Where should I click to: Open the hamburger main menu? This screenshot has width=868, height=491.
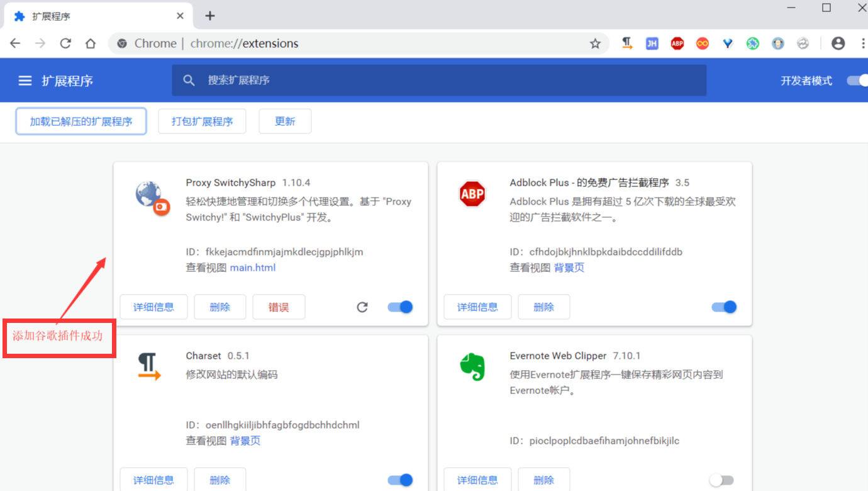25,81
